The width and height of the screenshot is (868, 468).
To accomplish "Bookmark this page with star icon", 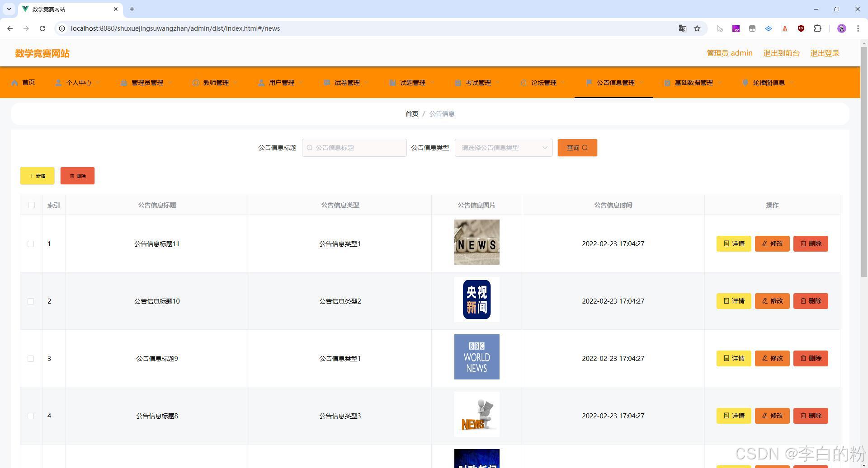I will (697, 28).
